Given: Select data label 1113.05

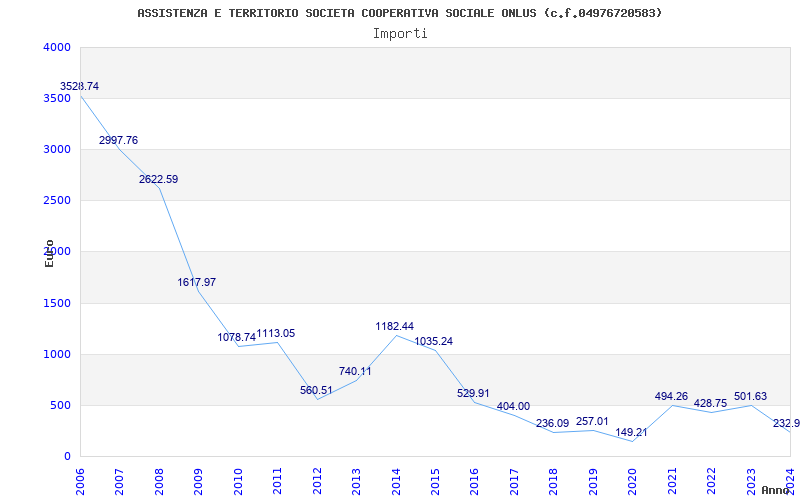Looking at the screenshot, I should (x=276, y=333).
